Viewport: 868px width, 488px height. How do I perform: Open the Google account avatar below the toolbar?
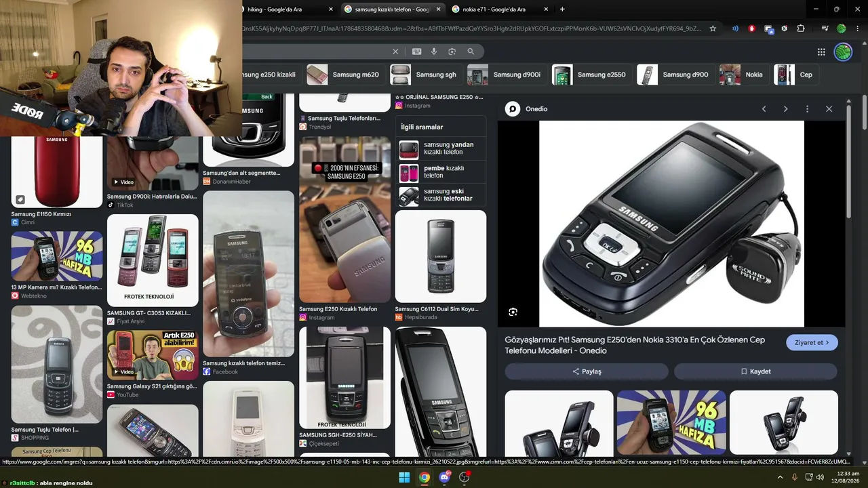tap(843, 52)
